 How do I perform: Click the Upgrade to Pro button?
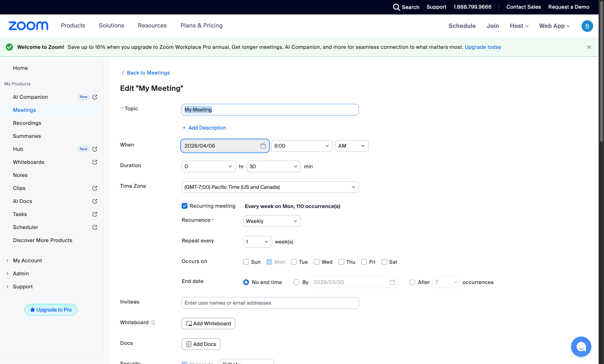pyautogui.click(x=51, y=310)
